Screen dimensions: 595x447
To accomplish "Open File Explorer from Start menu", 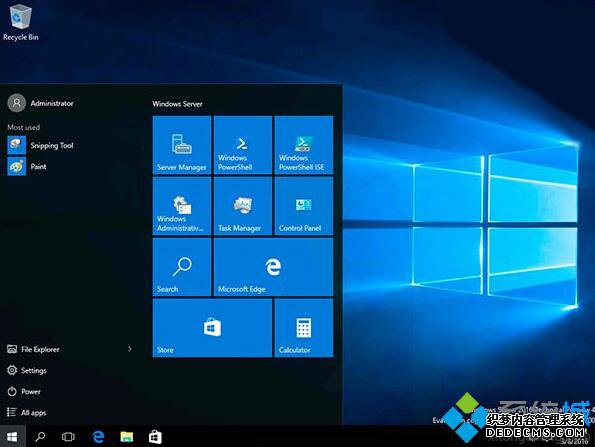I will [33, 349].
